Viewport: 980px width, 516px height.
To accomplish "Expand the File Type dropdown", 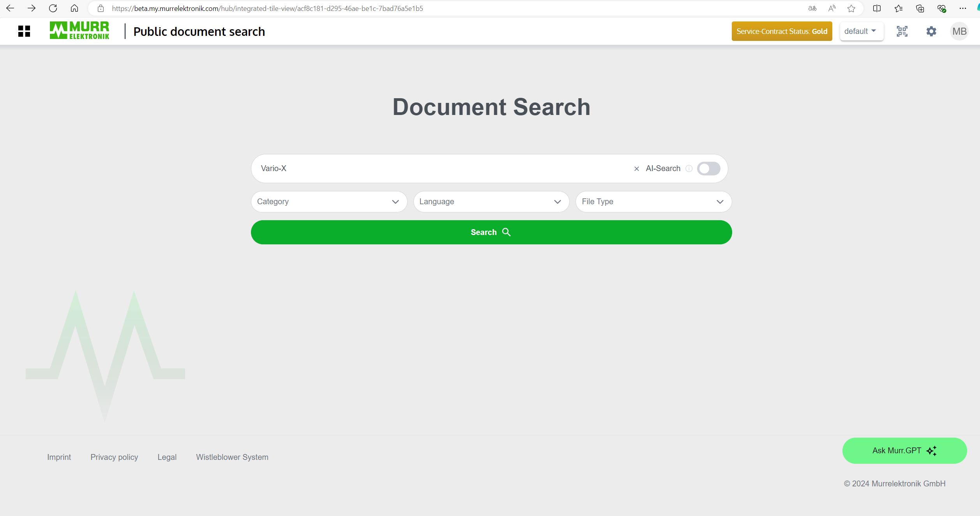I will 653,201.
